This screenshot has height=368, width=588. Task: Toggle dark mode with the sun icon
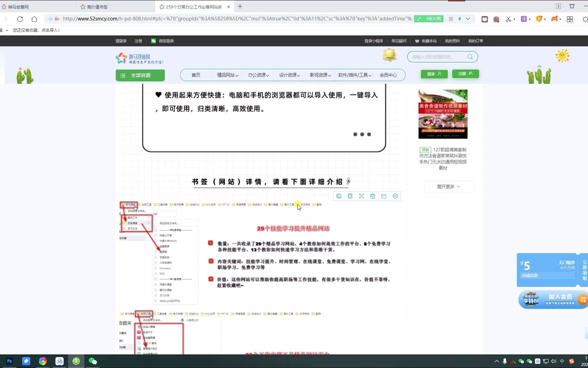(x=585, y=19)
